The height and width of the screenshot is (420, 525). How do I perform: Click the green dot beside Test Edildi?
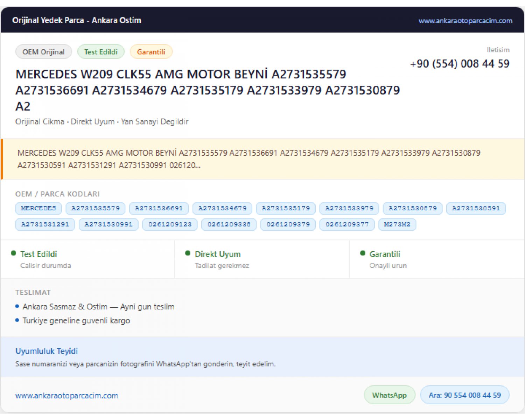[14, 253]
